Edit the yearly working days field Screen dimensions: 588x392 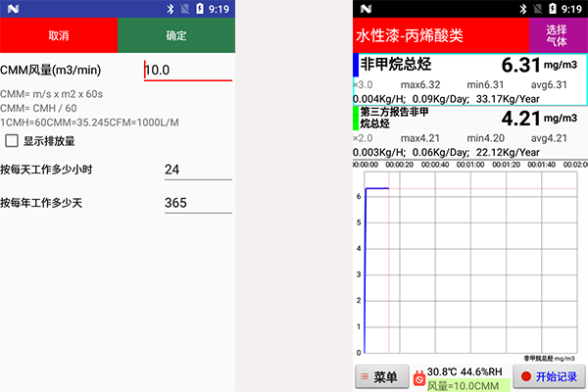(x=197, y=203)
